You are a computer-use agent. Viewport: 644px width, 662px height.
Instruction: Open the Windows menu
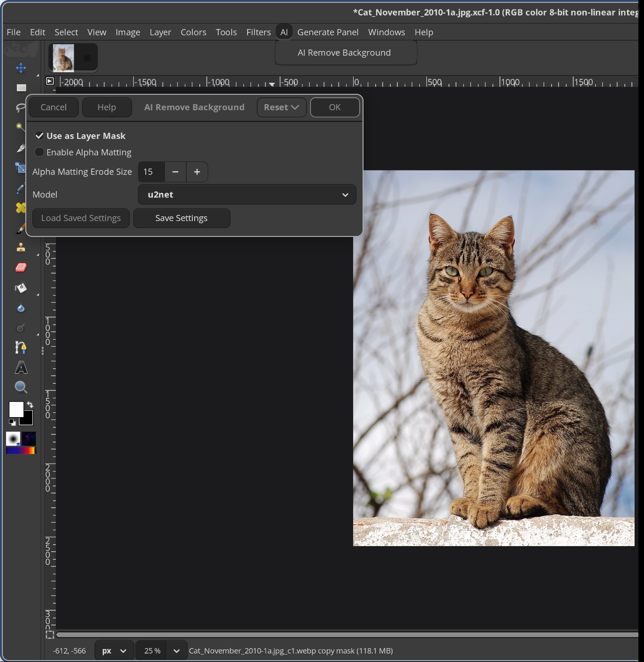pyautogui.click(x=386, y=32)
